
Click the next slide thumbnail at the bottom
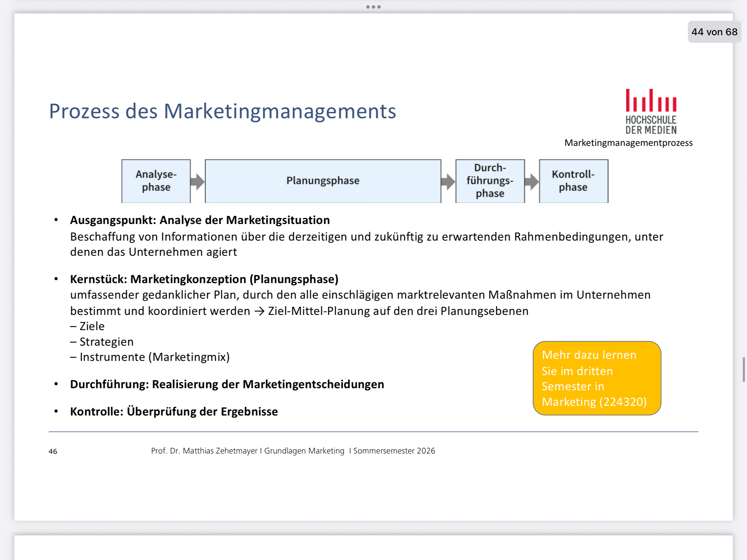(x=373, y=548)
